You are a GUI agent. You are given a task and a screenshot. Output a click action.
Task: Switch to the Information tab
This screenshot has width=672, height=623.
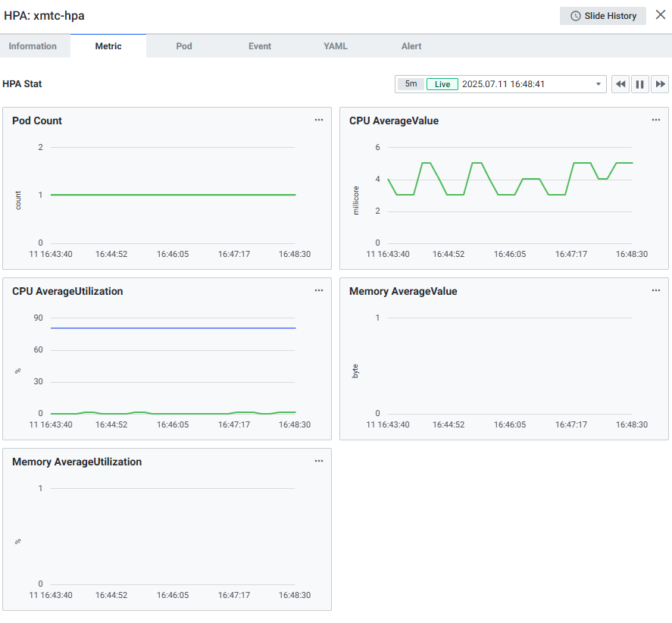[x=33, y=46]
